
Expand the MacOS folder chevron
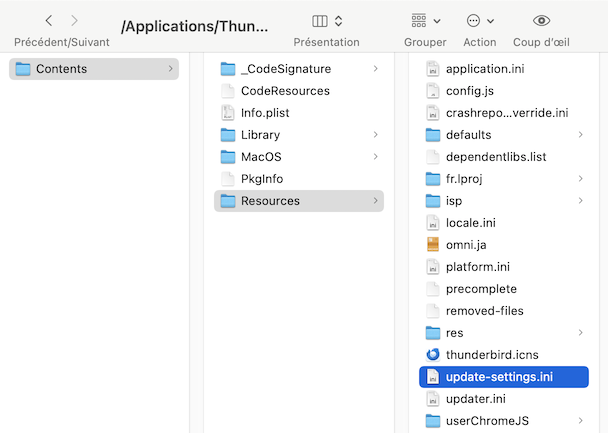pyautogui.click(x=375, y=157)
